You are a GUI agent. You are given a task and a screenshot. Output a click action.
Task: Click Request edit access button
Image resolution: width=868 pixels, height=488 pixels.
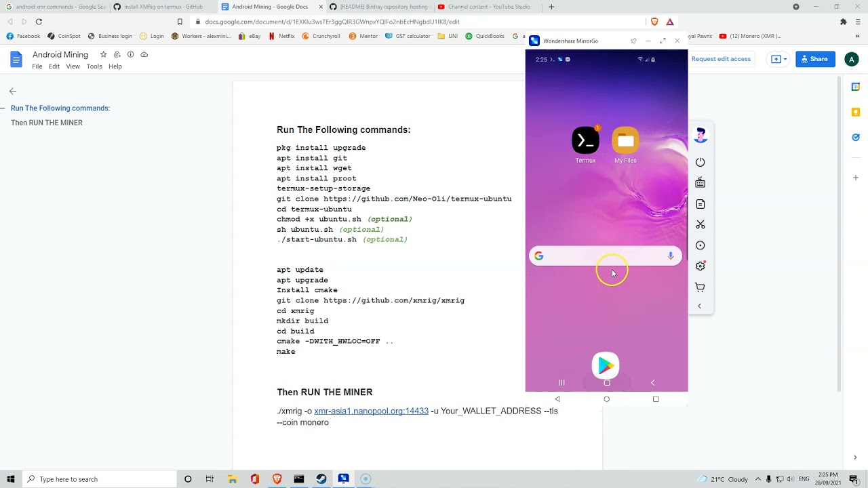tap(721, 59)
